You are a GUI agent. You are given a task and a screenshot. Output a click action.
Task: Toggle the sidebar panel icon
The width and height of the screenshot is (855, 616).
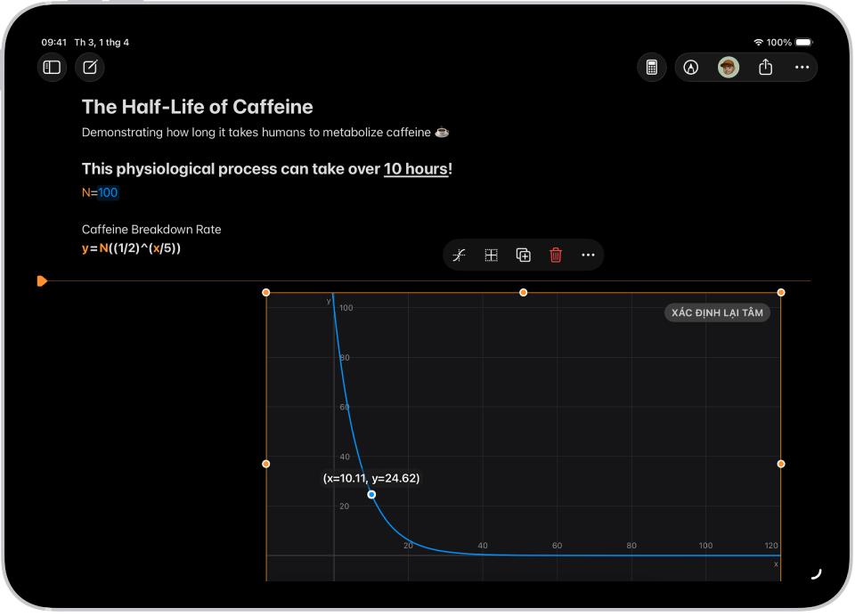coord(52,67)
